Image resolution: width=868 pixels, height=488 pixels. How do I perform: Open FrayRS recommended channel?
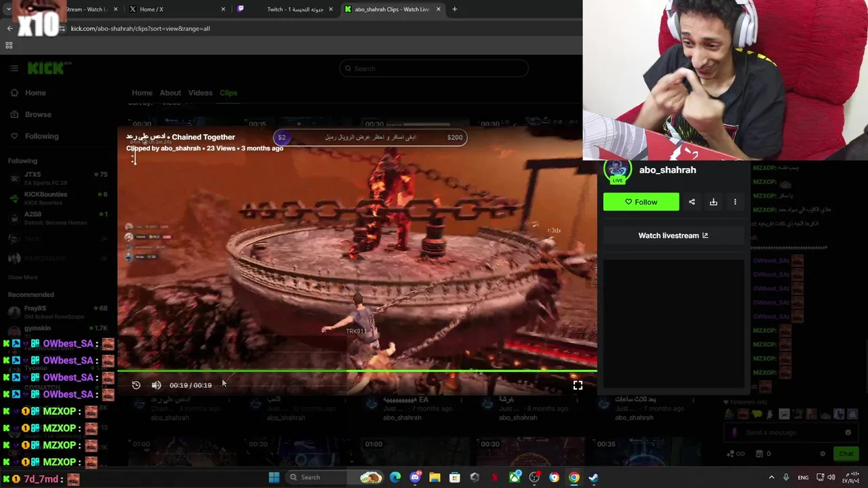pos(58,312)
